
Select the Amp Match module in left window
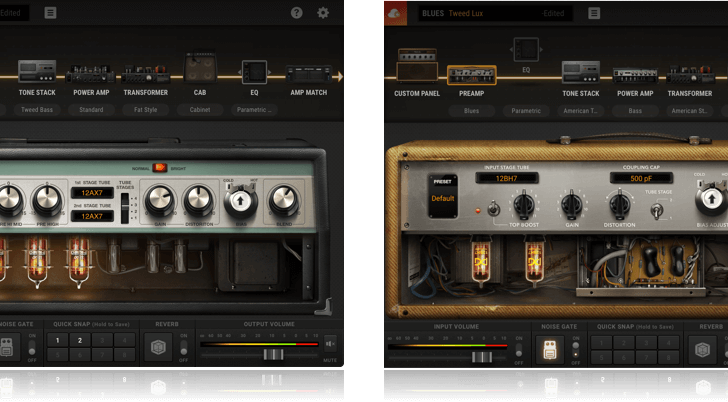point(309,74)
